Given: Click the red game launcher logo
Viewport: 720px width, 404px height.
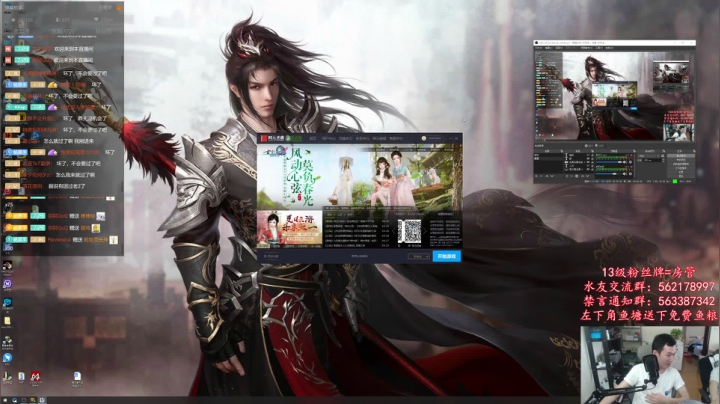Looking at the screenshot, I should pyautogui.click(x=264, y=138).
